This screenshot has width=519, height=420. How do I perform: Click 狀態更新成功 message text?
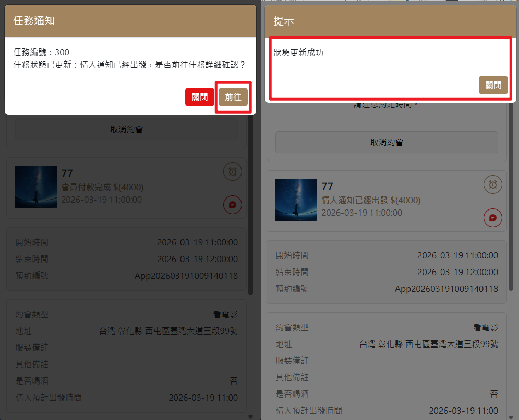pyautogui.click(x=298, y=53)
